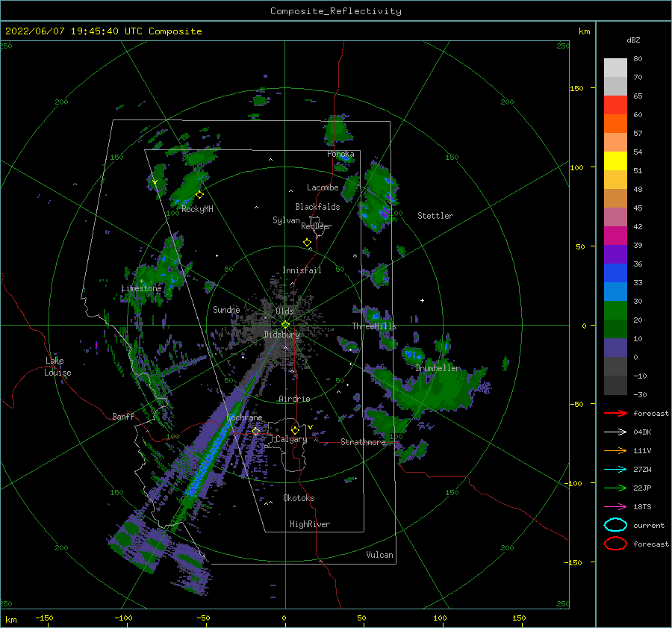The width and height of the screenshot is (672, 628).
Task: Click the Didsbury map label
Action: tap(282, 335)
